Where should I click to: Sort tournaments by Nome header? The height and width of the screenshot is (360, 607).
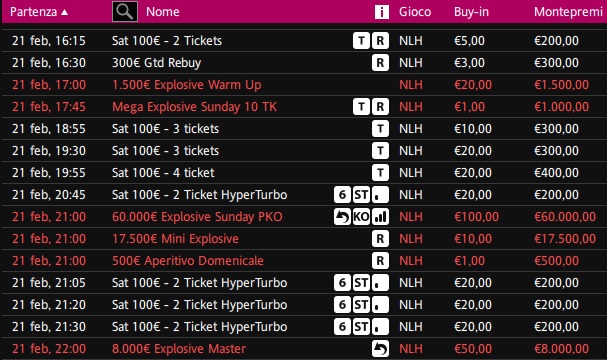163,12
